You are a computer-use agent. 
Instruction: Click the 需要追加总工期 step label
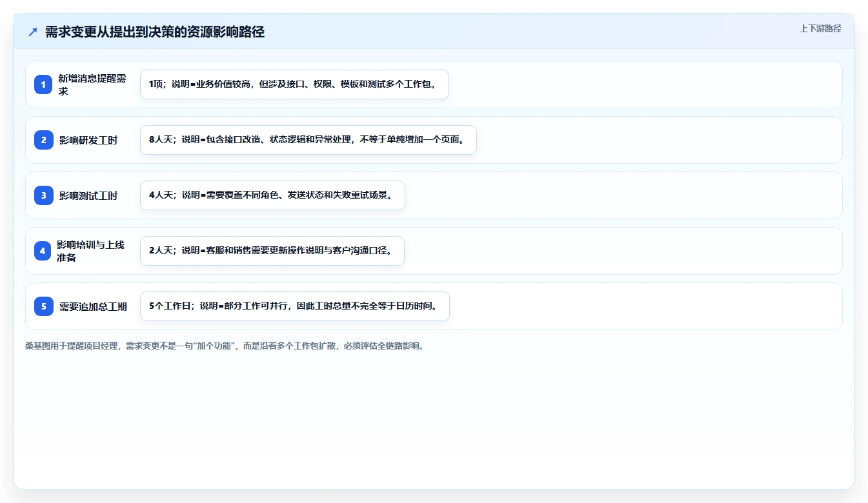pos(93,306)
